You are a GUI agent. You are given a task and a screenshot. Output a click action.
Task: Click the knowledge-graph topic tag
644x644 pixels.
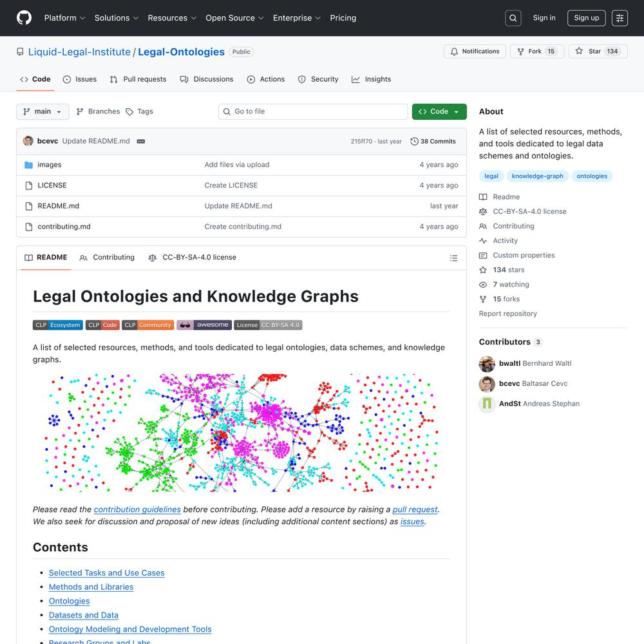(x=537, y=176)
